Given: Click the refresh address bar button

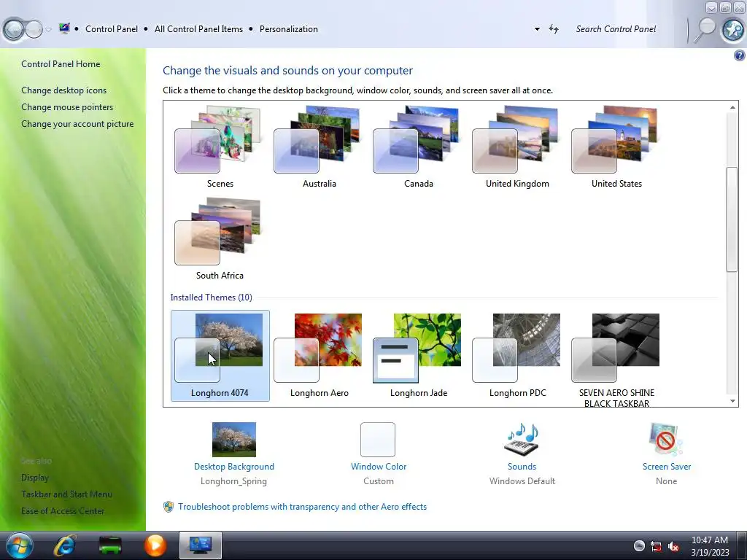Looking at the screenshot, I should click(554, 29).
